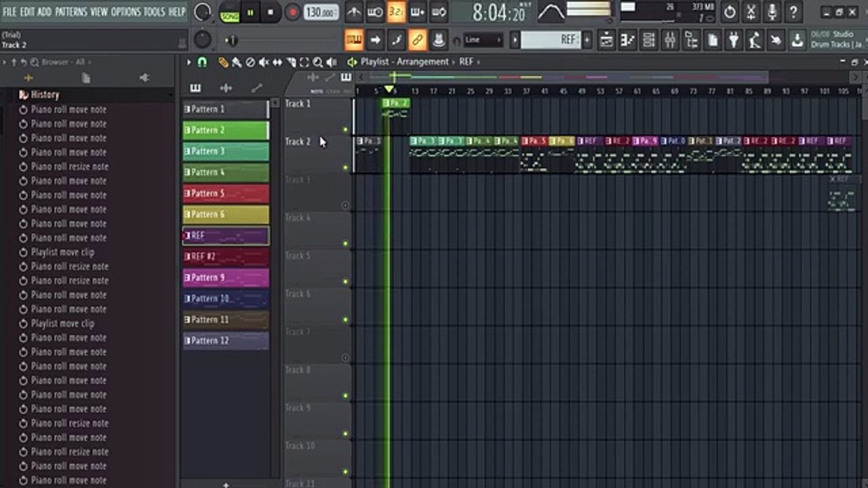Open the tempo tapper icon
868x488 pixels.
click(x=755, y=40)
